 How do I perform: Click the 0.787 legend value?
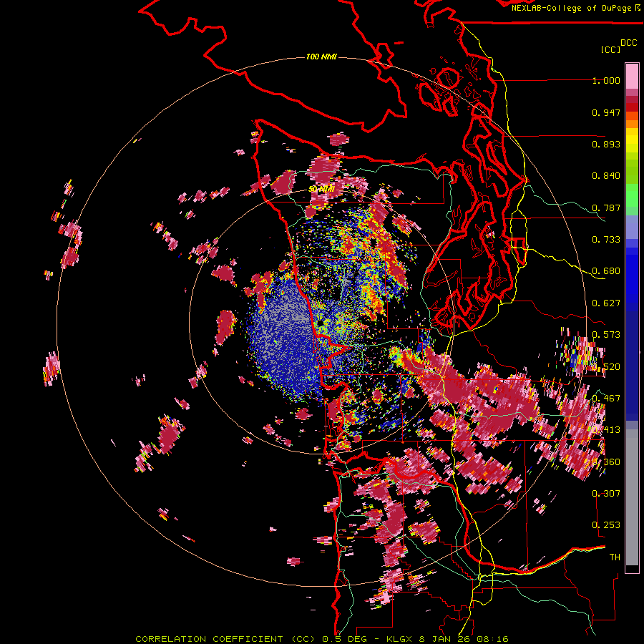tap(606, 208)
